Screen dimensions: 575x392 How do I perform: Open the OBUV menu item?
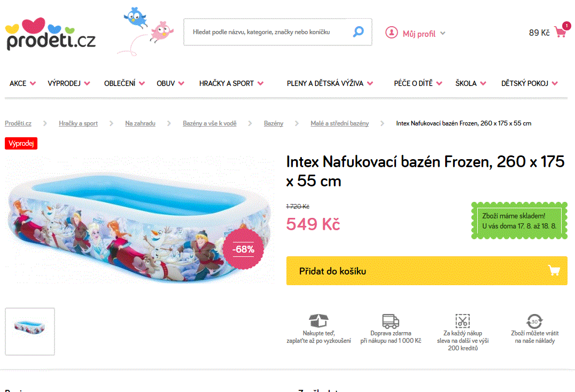pos(166,83)
